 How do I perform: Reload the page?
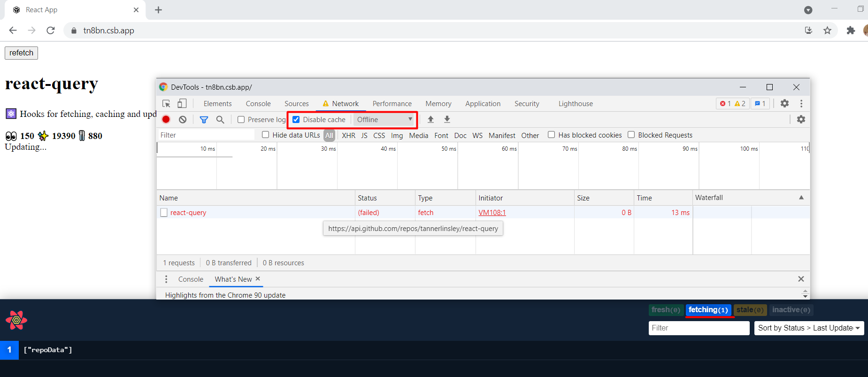[51, 31]
